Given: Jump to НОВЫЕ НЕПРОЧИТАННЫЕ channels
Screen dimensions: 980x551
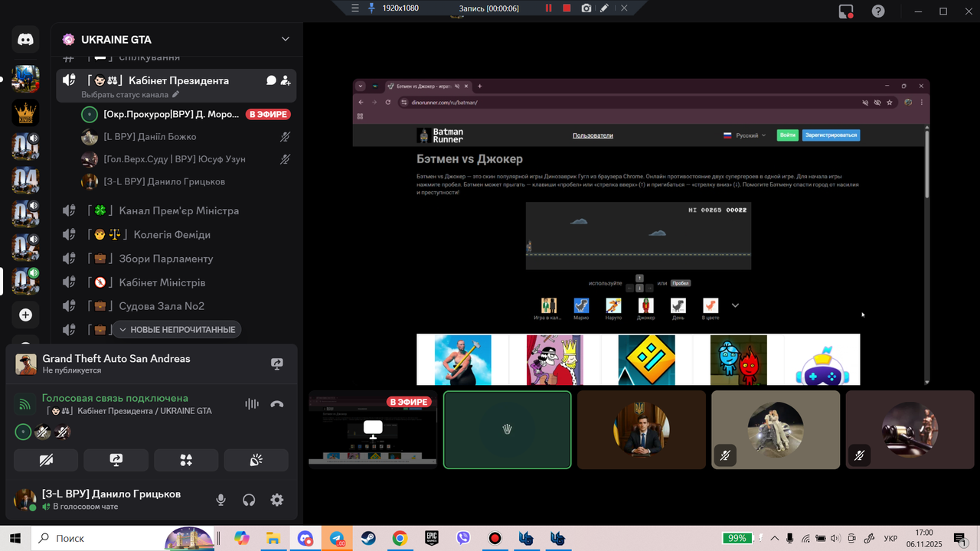Looking at the screenshot, I should [178, 329].
